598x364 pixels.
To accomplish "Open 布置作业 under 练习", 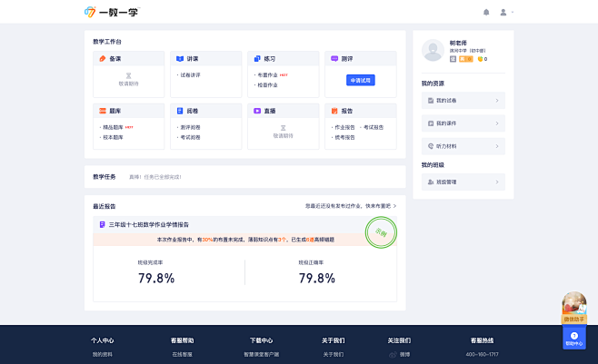I will click(267, 75).
